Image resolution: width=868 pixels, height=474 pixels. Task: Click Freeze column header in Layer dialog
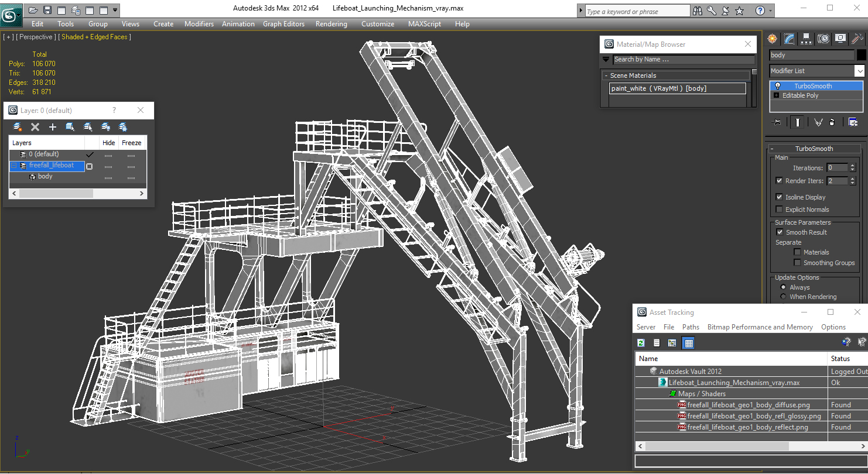click(x=132, y=143)
